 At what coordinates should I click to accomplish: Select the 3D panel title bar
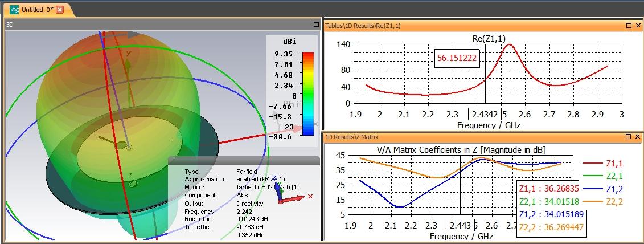point(162,25)
